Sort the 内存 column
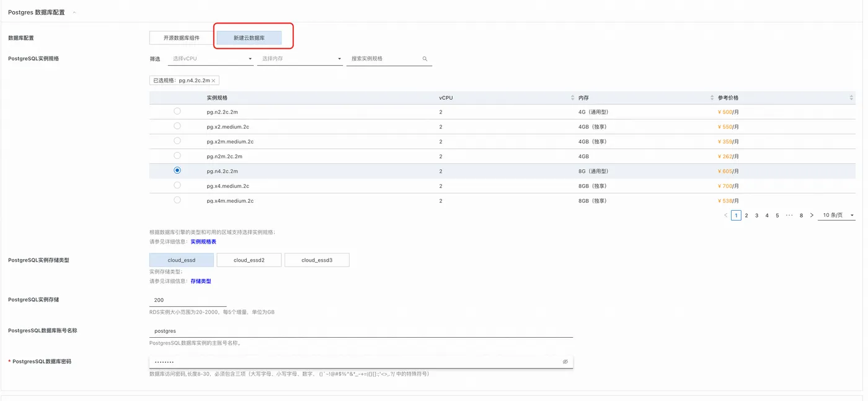This screenshot has height=401, width=868. point(712,98)
